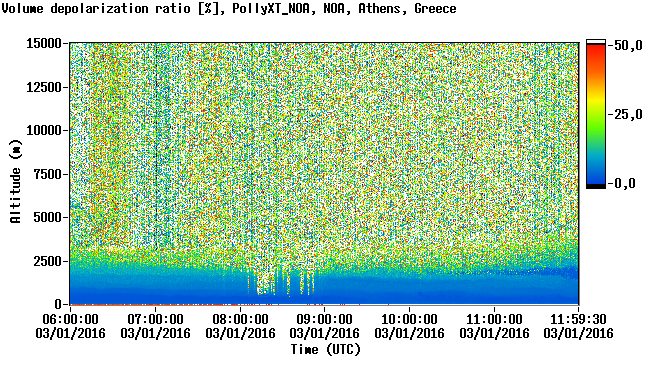
Task: Click the 07:00:00 time axis label
Action: click(x=155, y=319)
